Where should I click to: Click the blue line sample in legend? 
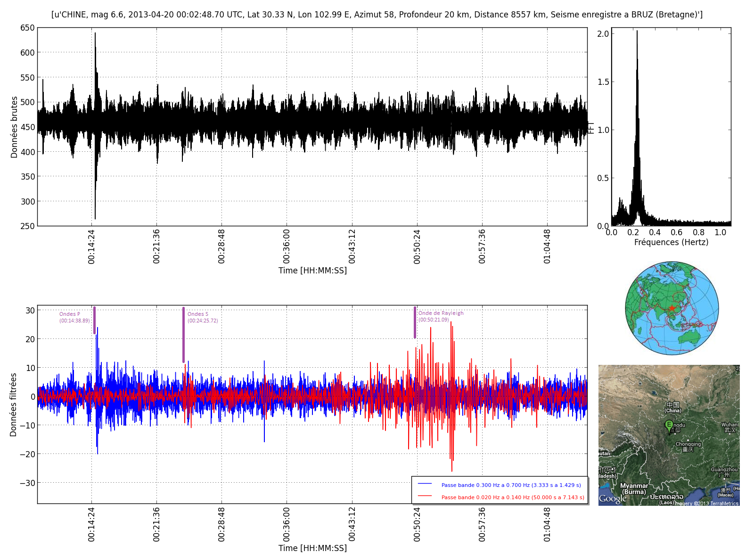tap(425, 484)
